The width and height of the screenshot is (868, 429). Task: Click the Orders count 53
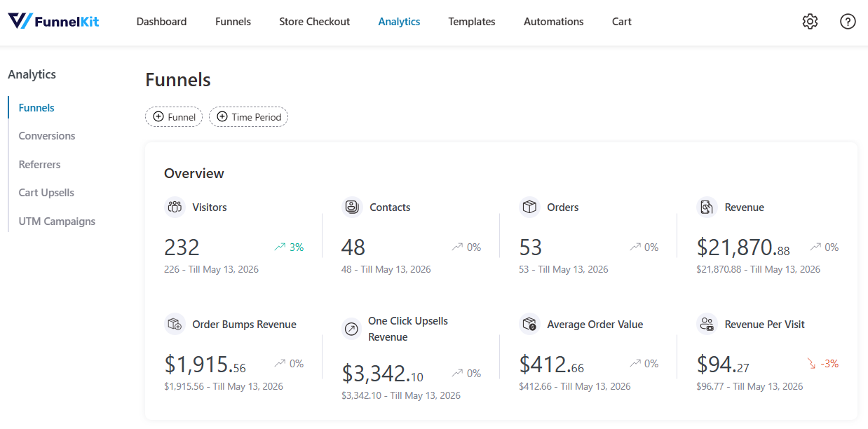pyautogui.click(x=531, y=247)
